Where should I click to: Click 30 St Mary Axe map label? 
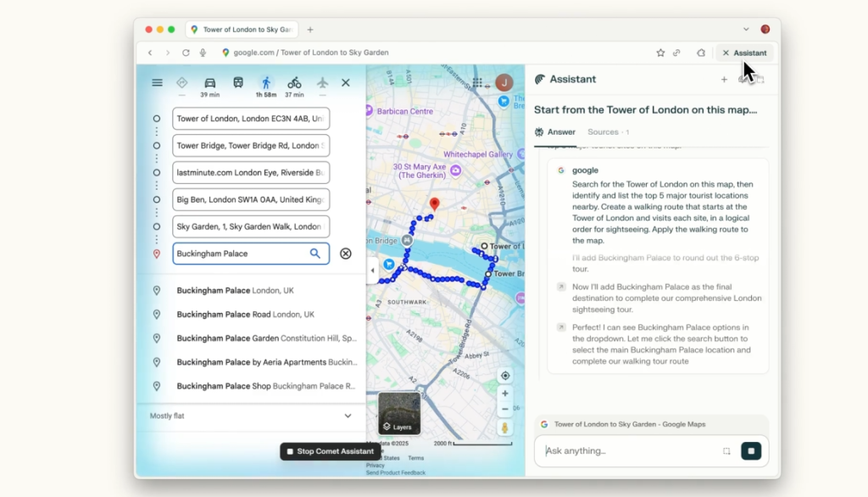point(420,170)
